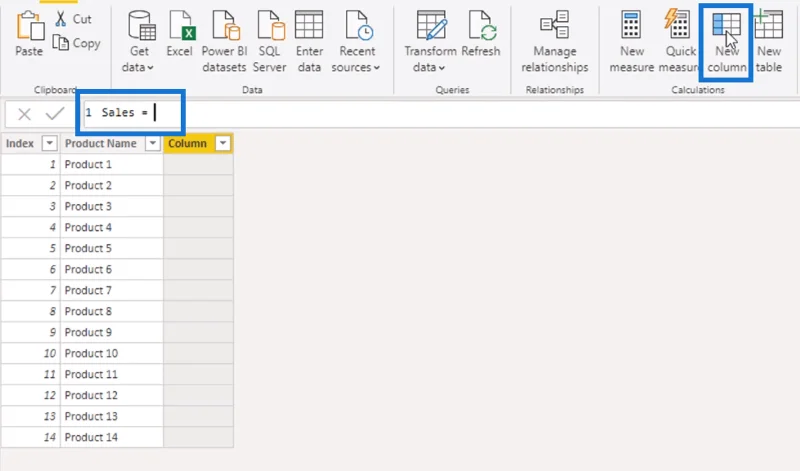Open Product Name column filter dropdown
Image resolution: width=800 pixels, height=471 pixels.
coord(153,143)
